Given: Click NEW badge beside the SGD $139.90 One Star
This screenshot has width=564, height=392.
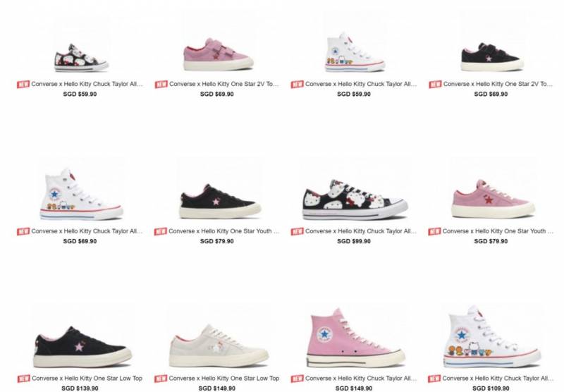Looking at the screenshot, I should 24,379.
